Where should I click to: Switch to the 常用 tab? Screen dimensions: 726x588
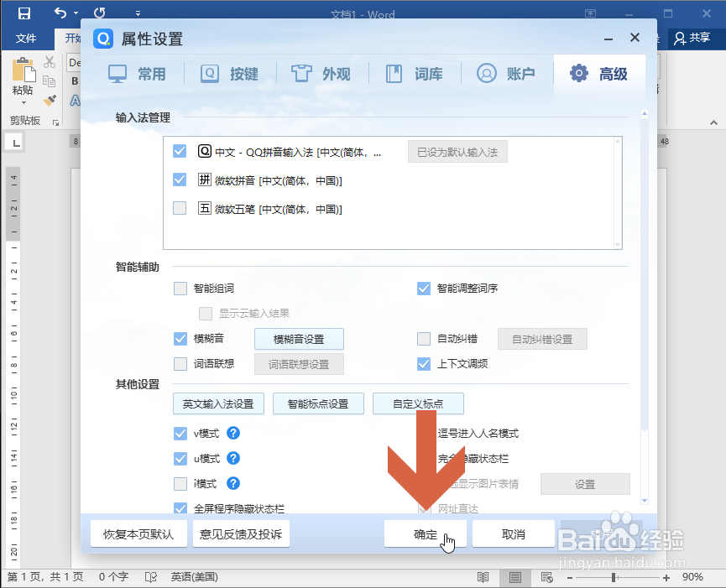(x=137, y=74)
